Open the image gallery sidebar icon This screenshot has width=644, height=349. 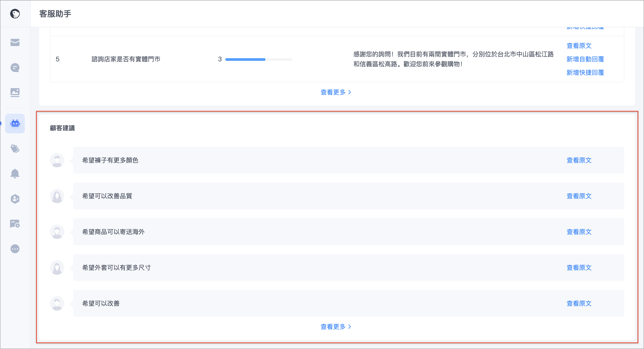point(15,92)
